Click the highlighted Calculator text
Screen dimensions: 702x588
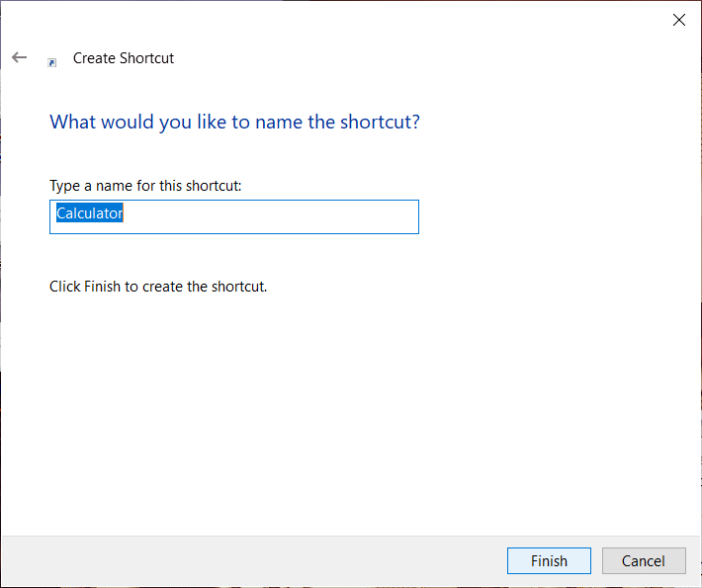click(89, 213)
